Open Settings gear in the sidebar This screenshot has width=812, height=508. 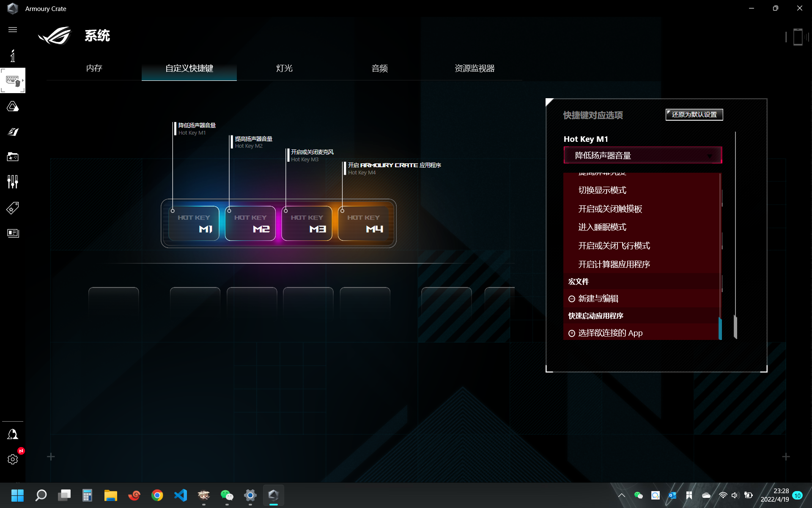13,459
